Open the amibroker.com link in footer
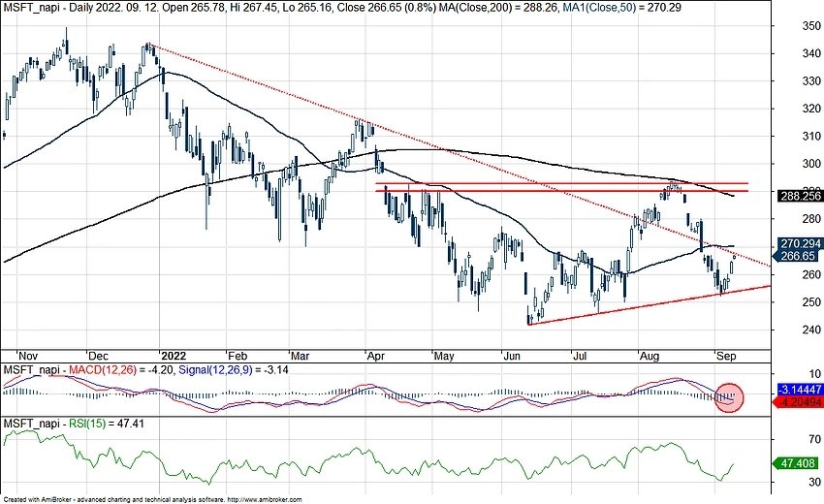824x504 pixels. click(266, 500)
